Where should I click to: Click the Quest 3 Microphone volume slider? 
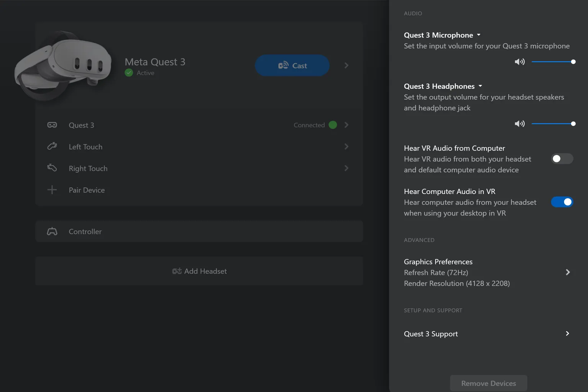tap(554, 62)
